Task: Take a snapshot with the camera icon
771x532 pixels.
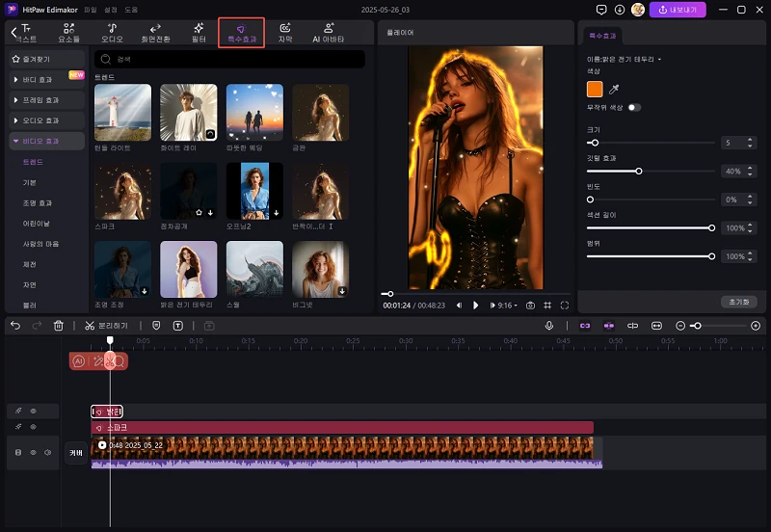Action: click(x=530, y=306)
